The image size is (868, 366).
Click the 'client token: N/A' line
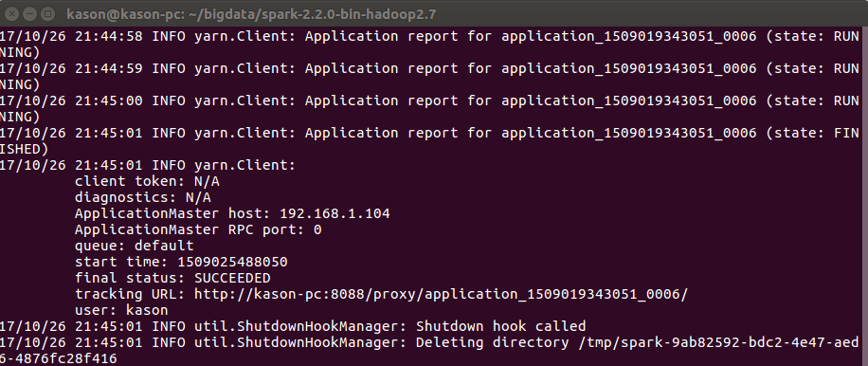pos(147,181)
